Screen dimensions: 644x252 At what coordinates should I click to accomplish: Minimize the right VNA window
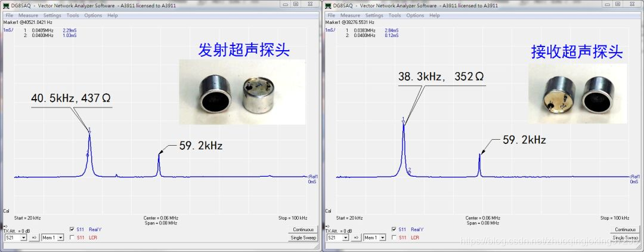(x=608, y=4)
